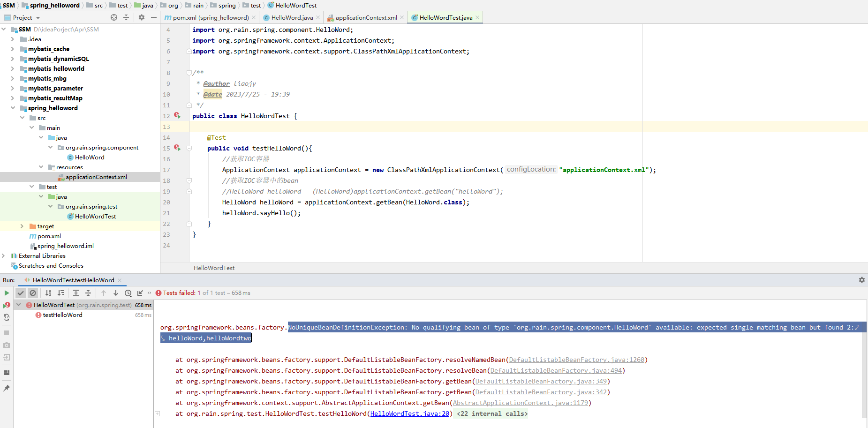Open DefaultListableBeanFactory.java:1260 link
This screenshot has height=428, width=868.
(x=577, y=360)
